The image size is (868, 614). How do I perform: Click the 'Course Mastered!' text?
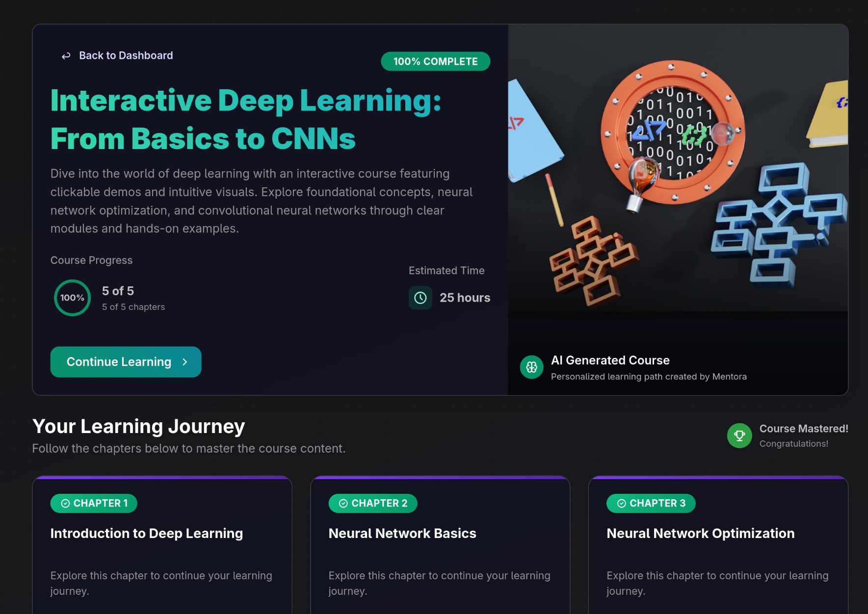click(804, 429)
